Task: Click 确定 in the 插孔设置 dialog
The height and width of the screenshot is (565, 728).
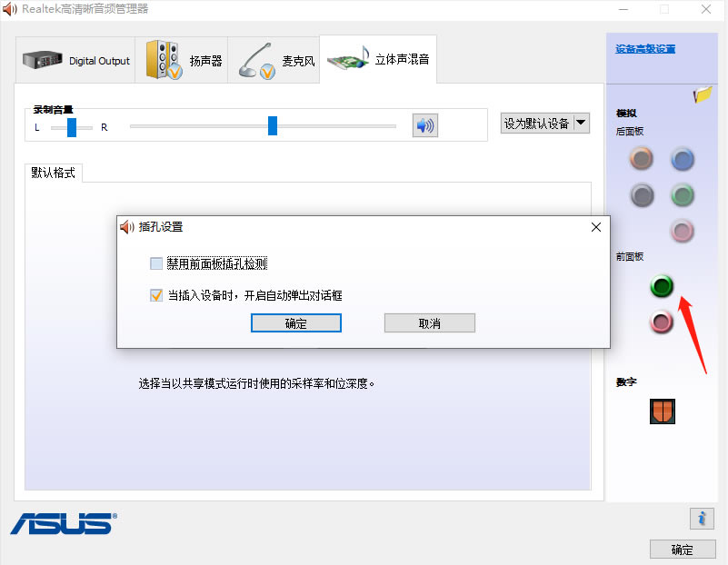Action: tap(295, 323)
